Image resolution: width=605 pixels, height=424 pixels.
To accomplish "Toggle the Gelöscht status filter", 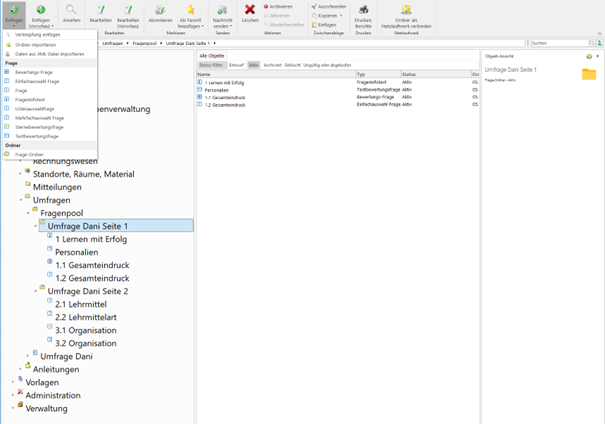I will tap(292, 65).
